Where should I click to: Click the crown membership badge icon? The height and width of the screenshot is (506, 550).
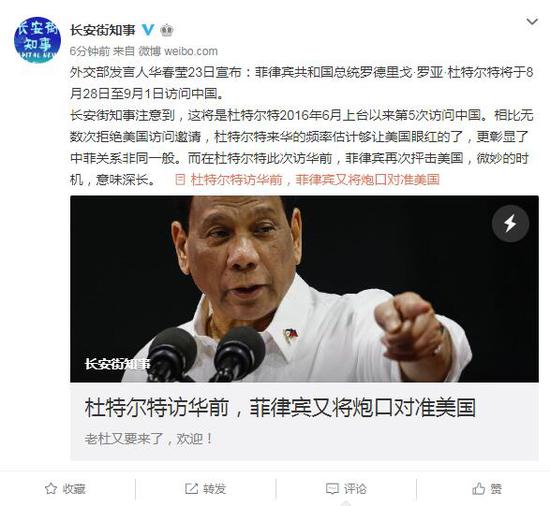167,30
